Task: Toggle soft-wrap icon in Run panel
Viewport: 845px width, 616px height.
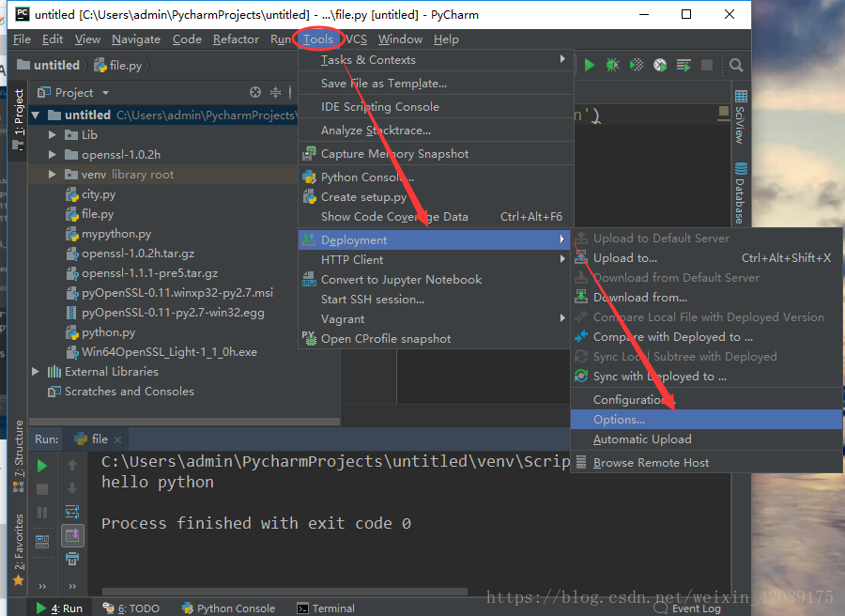Action: click(x=72, y=512)
